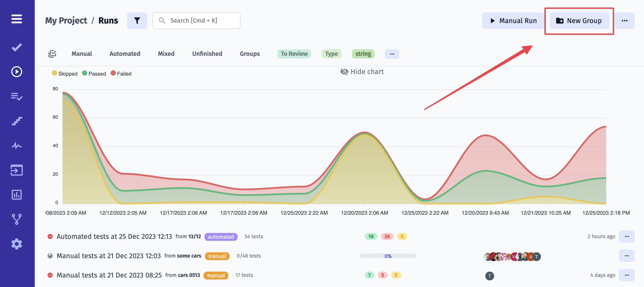Open the Plans checklist sidebar icon
This screenshot has width=644, height=287.
coord(16,96)
